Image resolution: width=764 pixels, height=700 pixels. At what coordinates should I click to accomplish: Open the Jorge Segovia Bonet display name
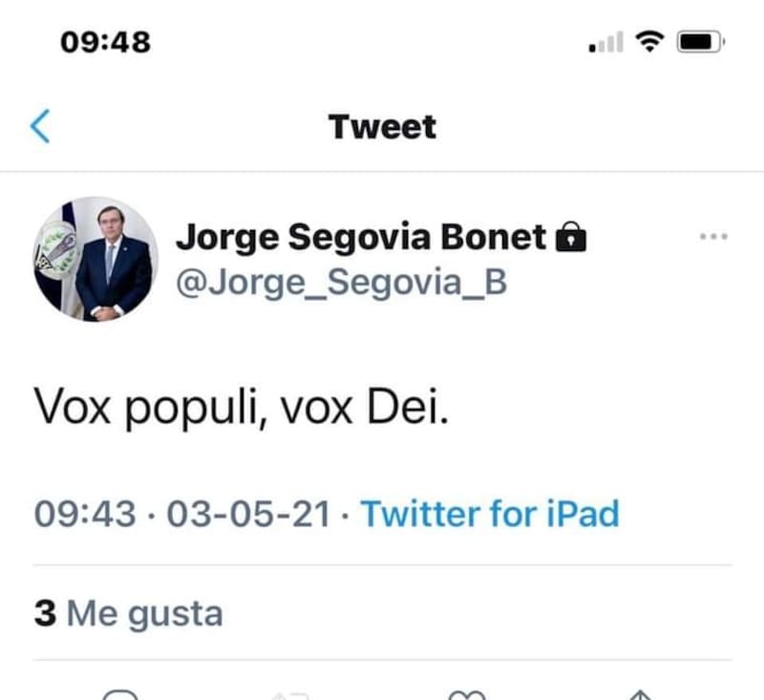click(x=360, y=236)
